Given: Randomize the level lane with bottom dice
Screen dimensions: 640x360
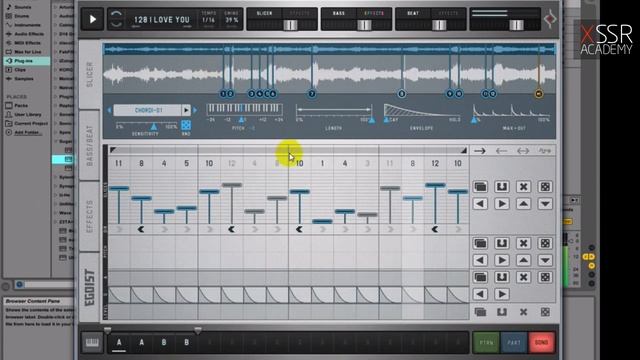Looking at the screenshot, I should pos(545,312).
